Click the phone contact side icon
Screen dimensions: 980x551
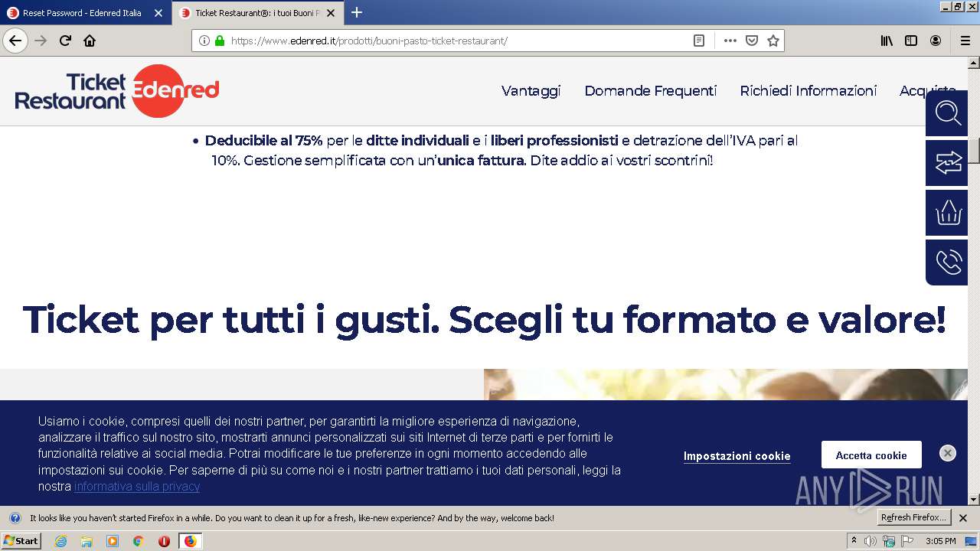pyautogui.click(x=947, y=262)
